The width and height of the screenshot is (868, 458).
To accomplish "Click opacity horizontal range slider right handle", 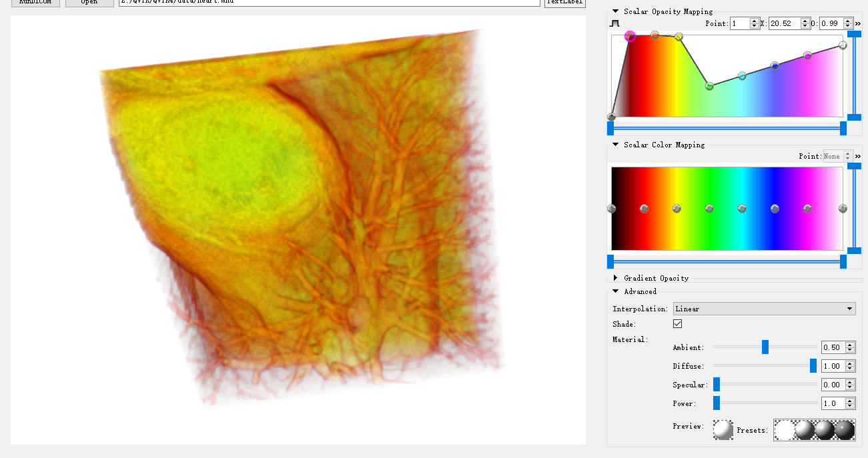I will [843, 128].
